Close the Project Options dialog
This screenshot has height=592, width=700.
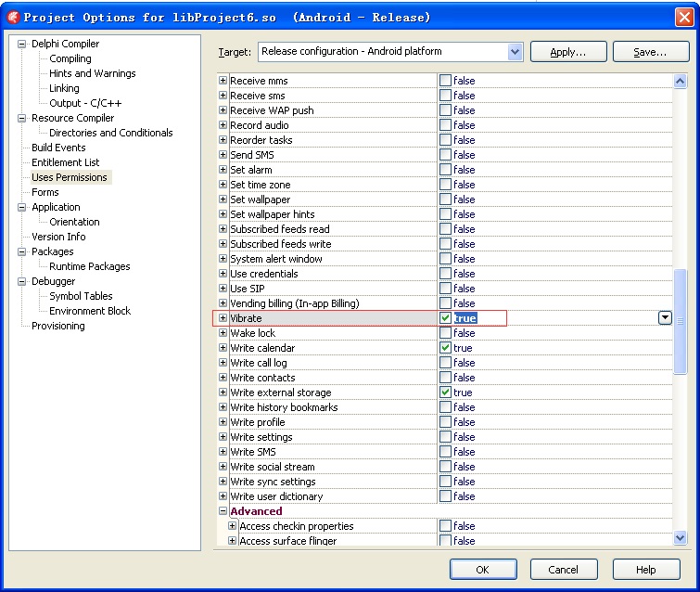tap(684, 18)
